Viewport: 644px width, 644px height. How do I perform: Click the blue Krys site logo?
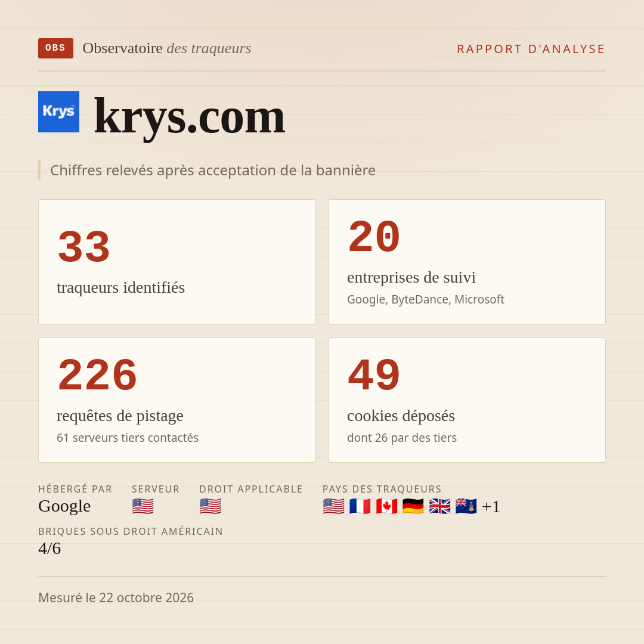(x=58, y=112)
